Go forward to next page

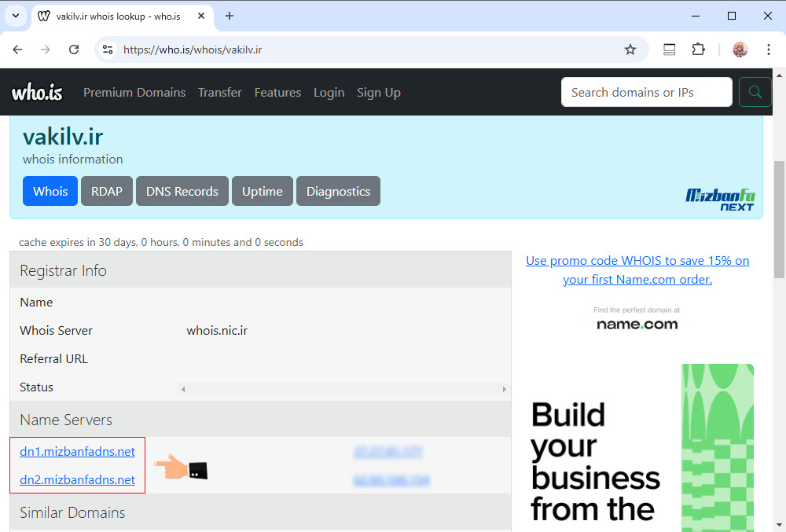(x=46, y=50)
